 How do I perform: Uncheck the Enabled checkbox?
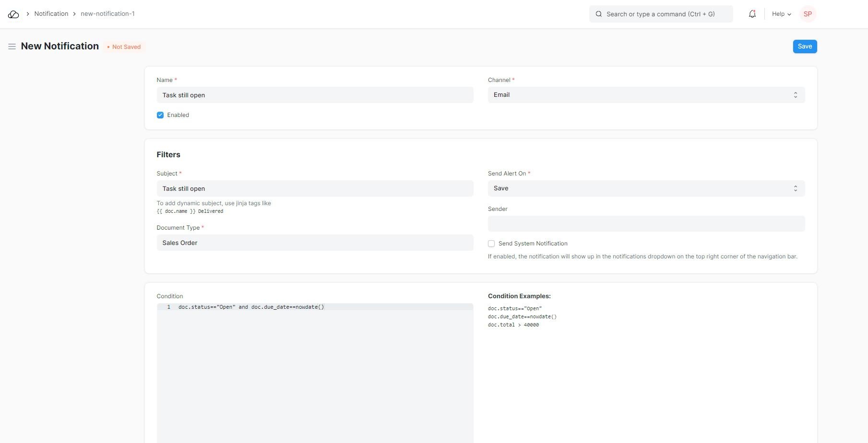click(x=160, y=115)
